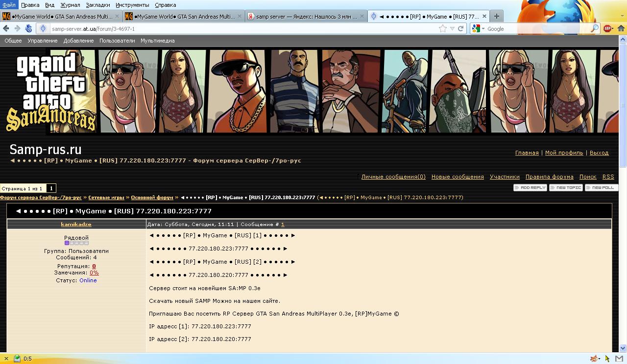Open the Мой профиль link
The height and width of the screenshot is (364, 627).
(x=564, y=153)
